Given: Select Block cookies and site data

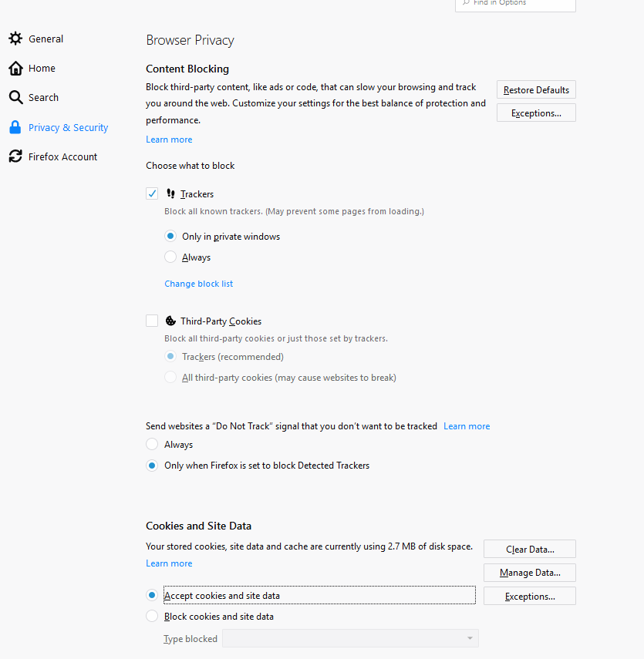Looking at the screenshot, I should 152,616.
